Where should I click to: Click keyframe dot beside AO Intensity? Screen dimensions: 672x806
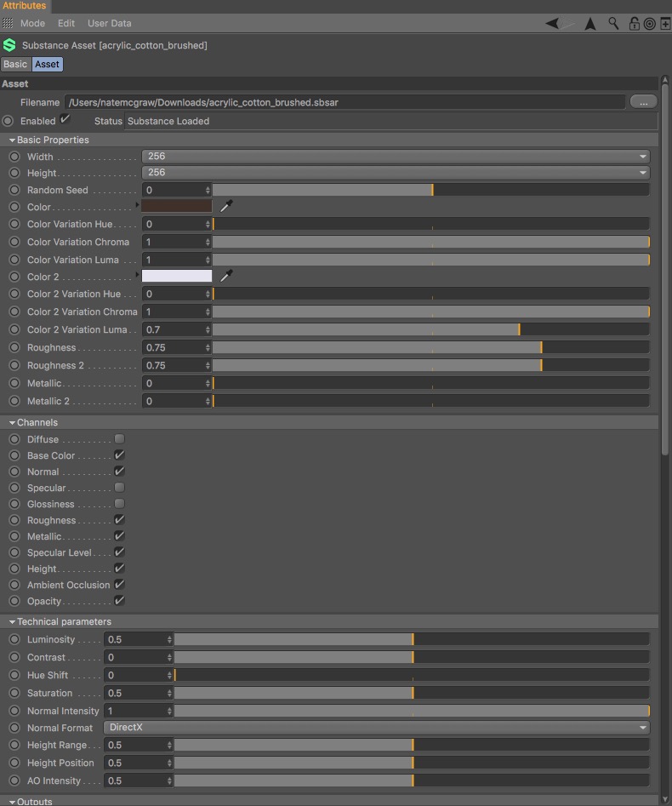(14, 780)
